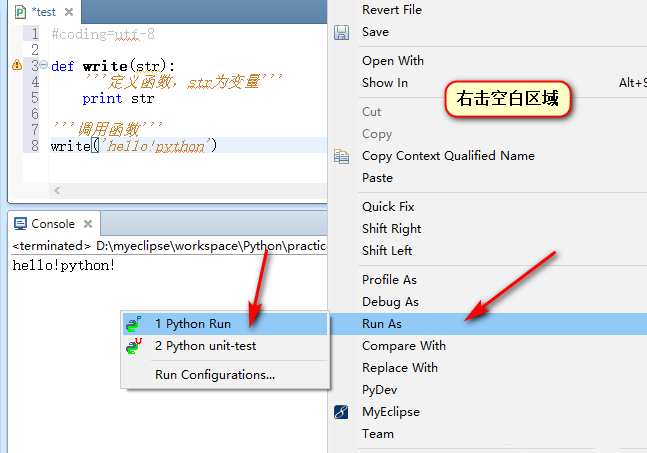Click the Copy Context Qualified Name icon
This screenshot has width=647, height=453.
pos(341,156)
